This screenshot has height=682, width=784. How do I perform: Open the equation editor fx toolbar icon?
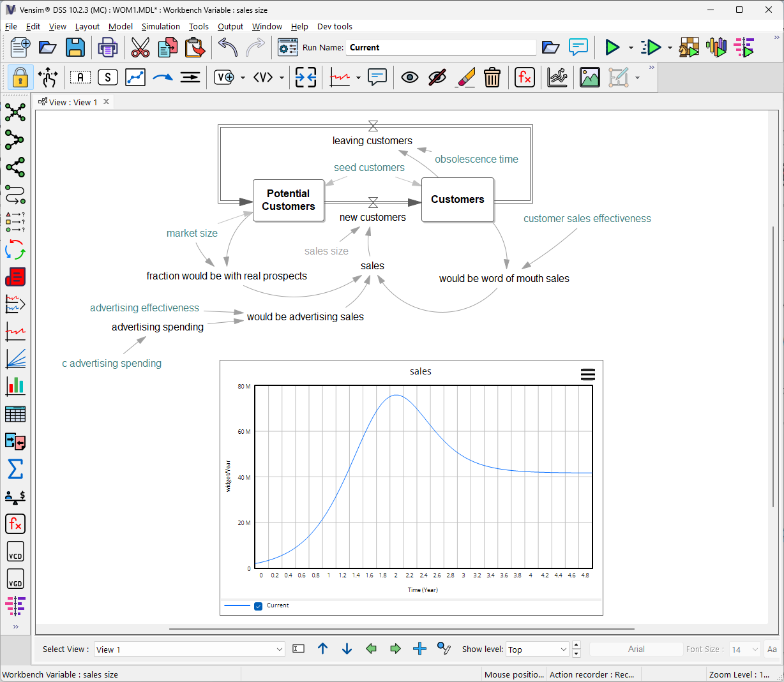coord(524,78)
